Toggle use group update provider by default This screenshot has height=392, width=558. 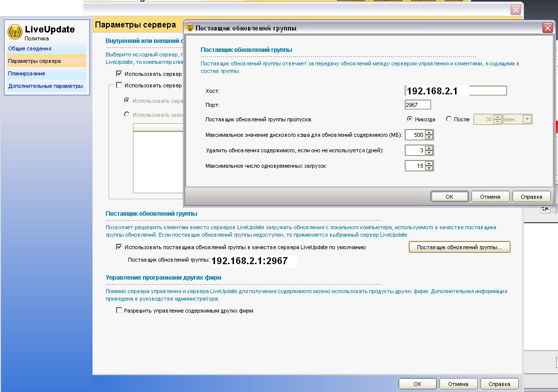(x=119, y=247)
